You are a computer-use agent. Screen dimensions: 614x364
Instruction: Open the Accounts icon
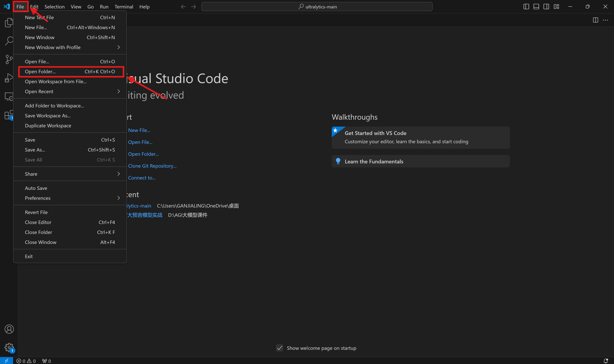pyautogui.click(x=9, y=329)
